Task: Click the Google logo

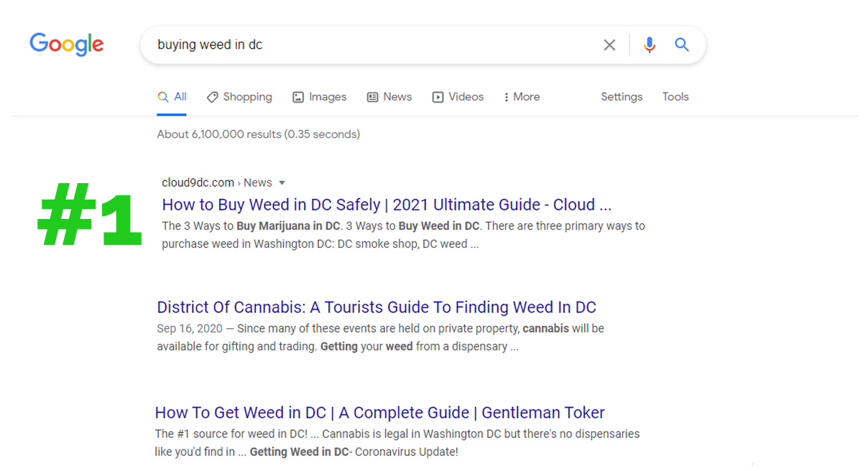Action: pyautogui.click(x=66, y=45)
